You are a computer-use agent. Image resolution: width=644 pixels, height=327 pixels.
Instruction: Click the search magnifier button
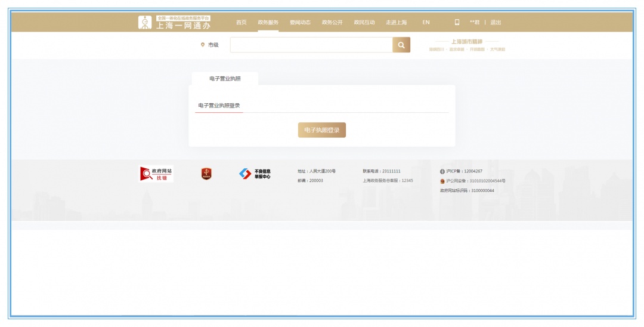401,45
